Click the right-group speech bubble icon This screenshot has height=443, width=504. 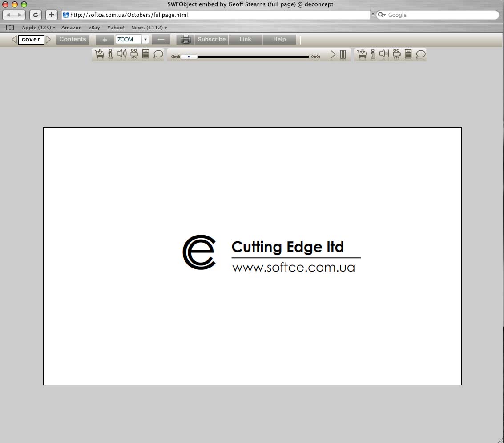pyautogui.click(x=420, y=54)
